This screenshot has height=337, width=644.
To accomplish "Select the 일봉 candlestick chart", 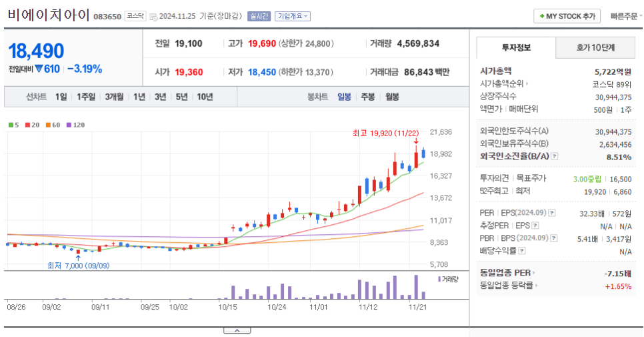I will point(344,97).
